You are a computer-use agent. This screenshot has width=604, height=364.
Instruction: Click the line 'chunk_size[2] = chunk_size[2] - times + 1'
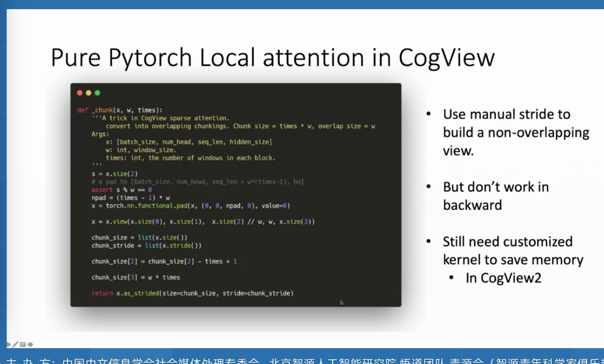[164, 261]
